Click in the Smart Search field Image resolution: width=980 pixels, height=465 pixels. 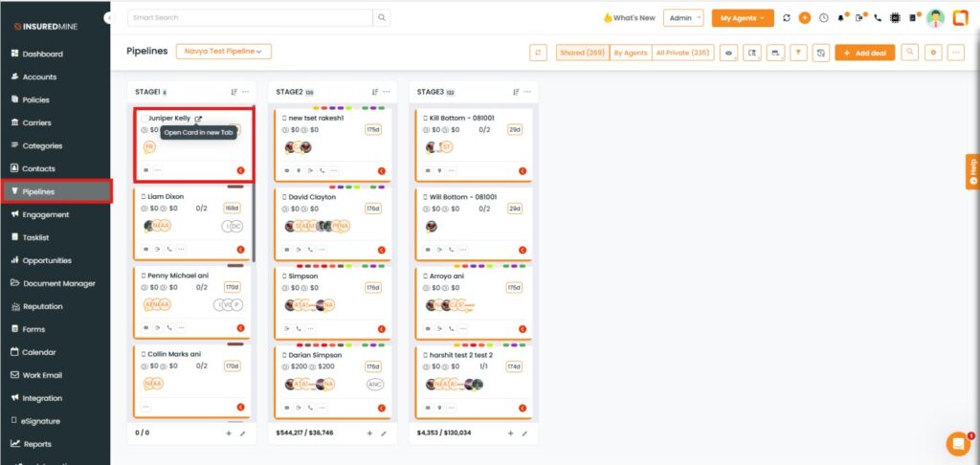[249, 18]
